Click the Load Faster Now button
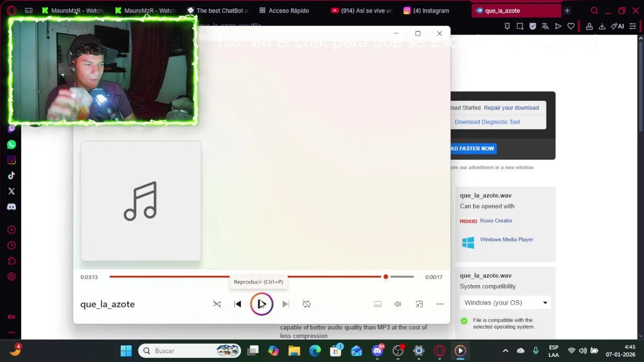Screen dimensions: 644x362 pyautogui.click(x=473, y=148)
